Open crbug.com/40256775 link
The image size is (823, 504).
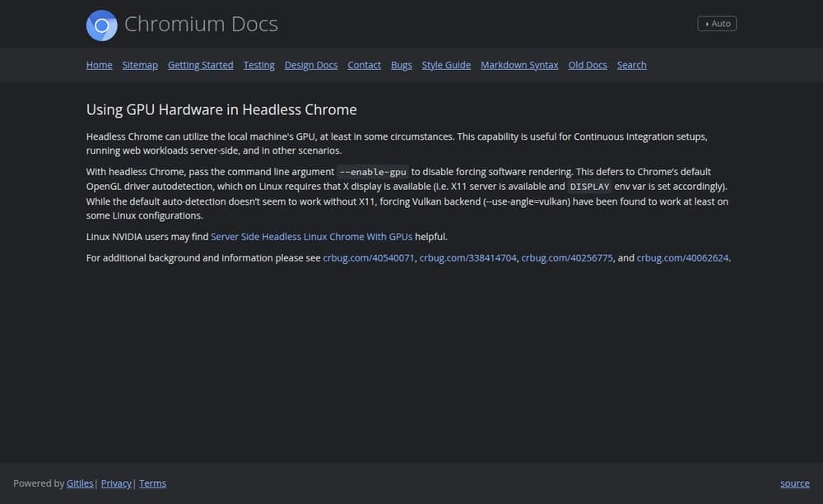click(567, 258)
